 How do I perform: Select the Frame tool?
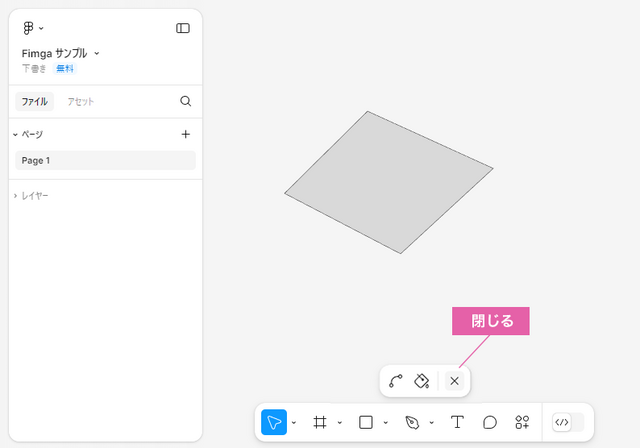[320, 422]
